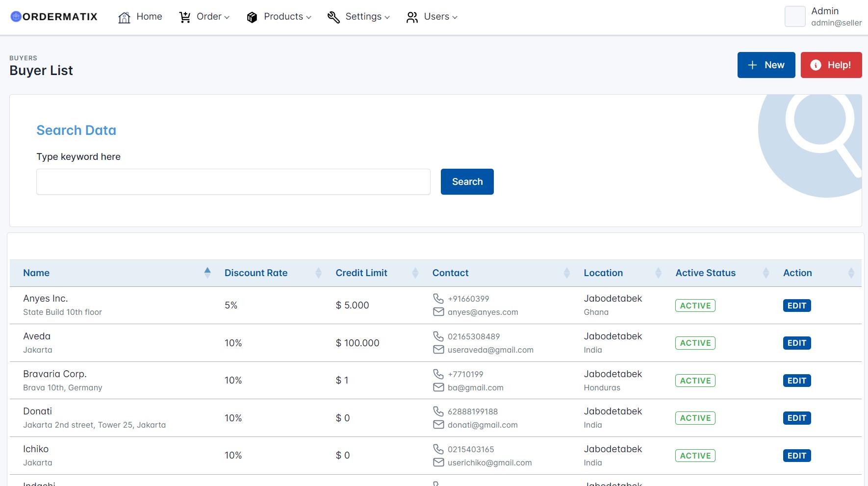Click inside the keyword search field
Image resolution: width=868 pixels, height=486 pixels.
pos(233,181)
